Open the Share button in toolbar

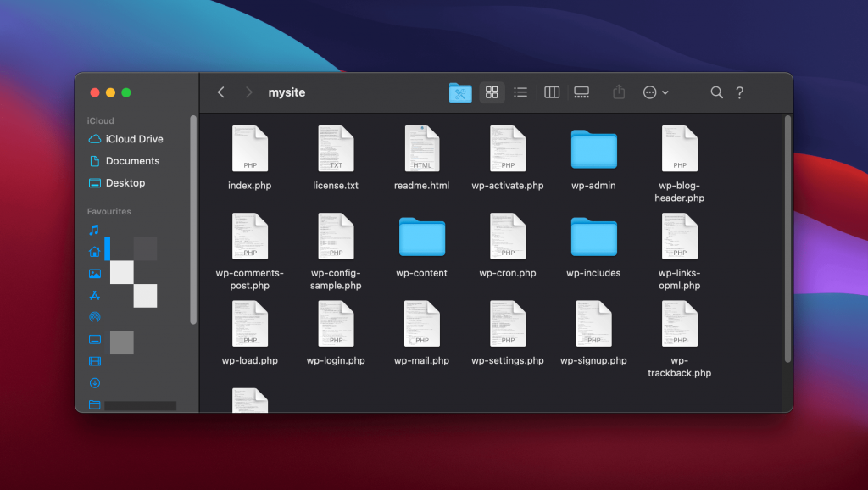pos(619,92)
